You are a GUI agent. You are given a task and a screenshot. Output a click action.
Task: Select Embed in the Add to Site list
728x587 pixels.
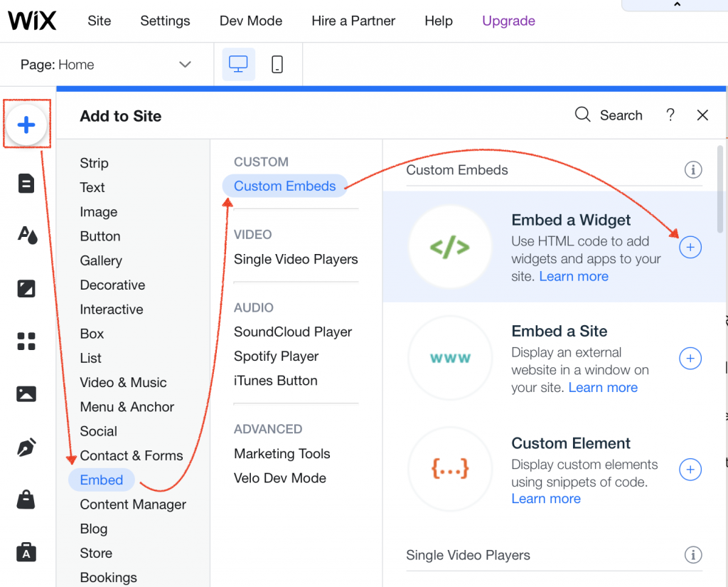coord(101,480)
